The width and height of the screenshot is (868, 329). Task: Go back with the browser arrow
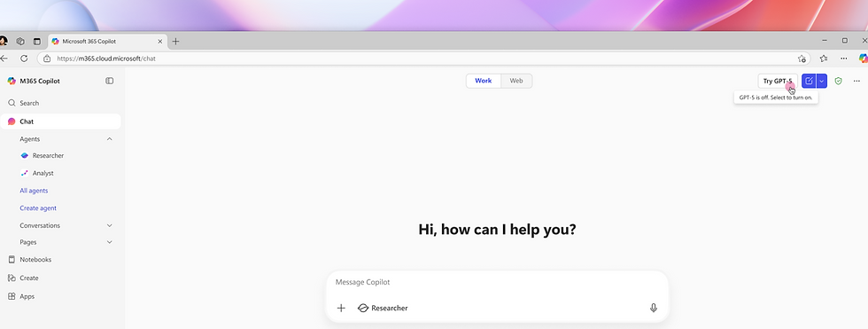pyautogui.click(x=4, y=59)
